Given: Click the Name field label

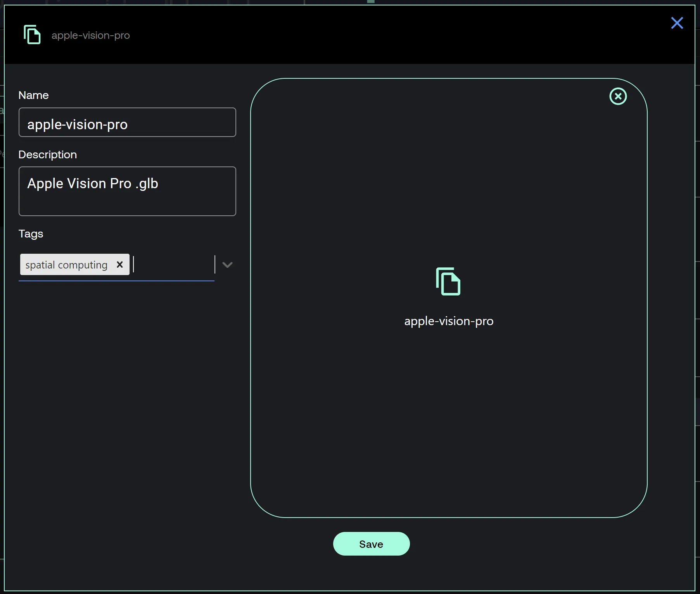Looking at the screenshot, I should (34, 95).
